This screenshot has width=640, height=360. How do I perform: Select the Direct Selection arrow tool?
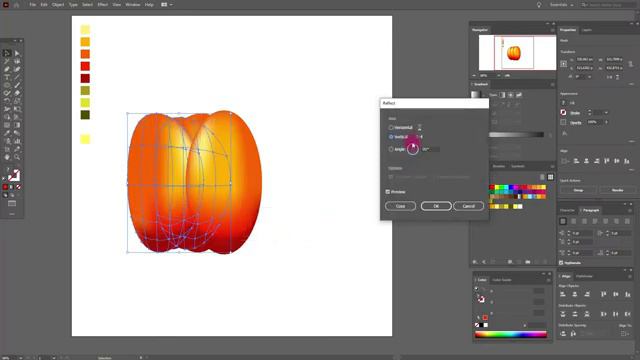[17, 53]
